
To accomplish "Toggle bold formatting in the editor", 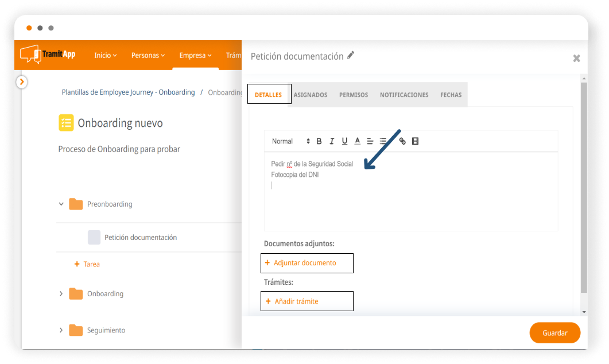I will coord(319,141).
